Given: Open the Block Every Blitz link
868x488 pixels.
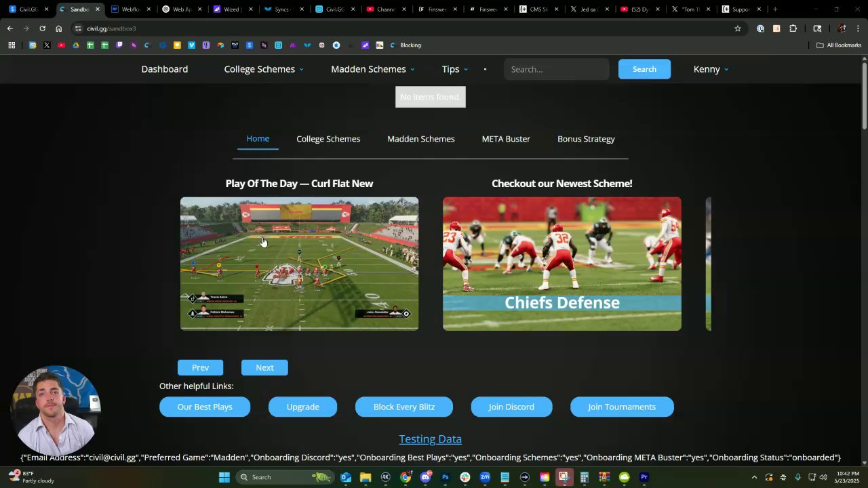Looking at the screenshot, I should tap(404, 407).
